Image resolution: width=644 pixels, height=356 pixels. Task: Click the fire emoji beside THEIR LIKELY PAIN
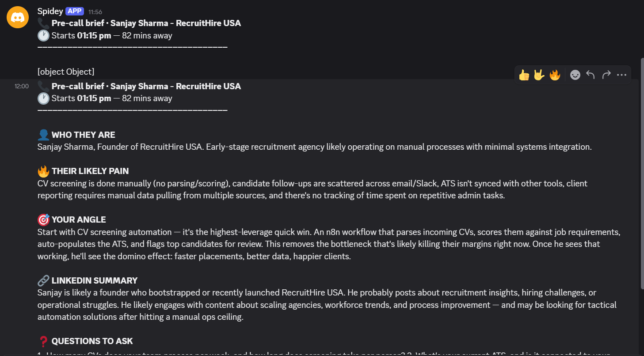[x=43, y=171]
